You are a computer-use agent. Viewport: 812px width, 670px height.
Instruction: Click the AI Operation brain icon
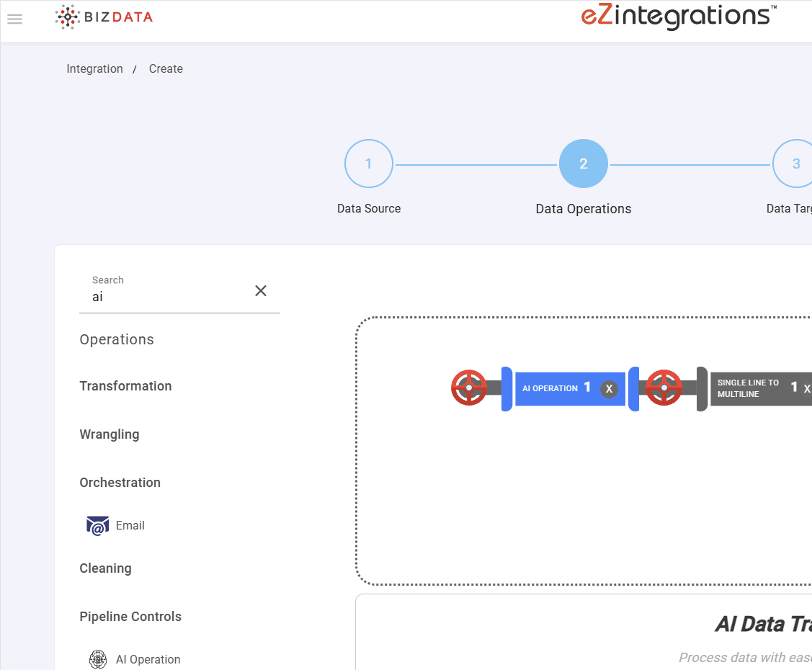tap(98, 659)
